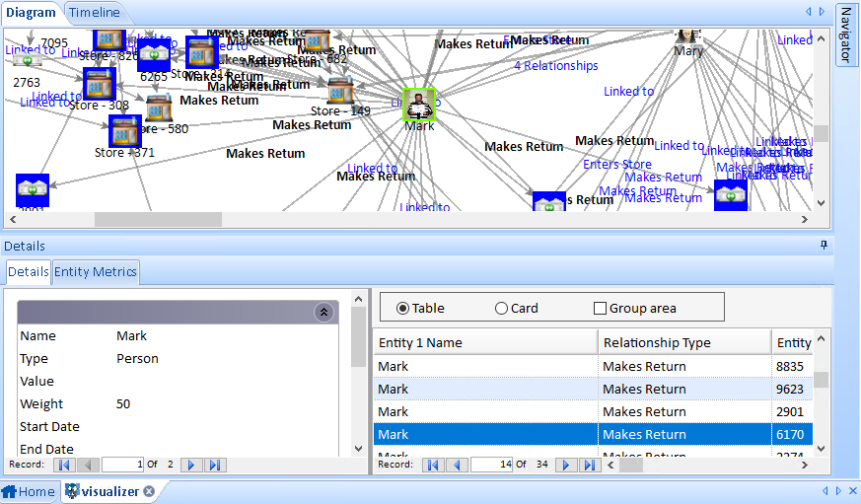This screenshot has width=861, height=504.
Task: Collapse the entity properties section chevron
Action: click(323, 312)
